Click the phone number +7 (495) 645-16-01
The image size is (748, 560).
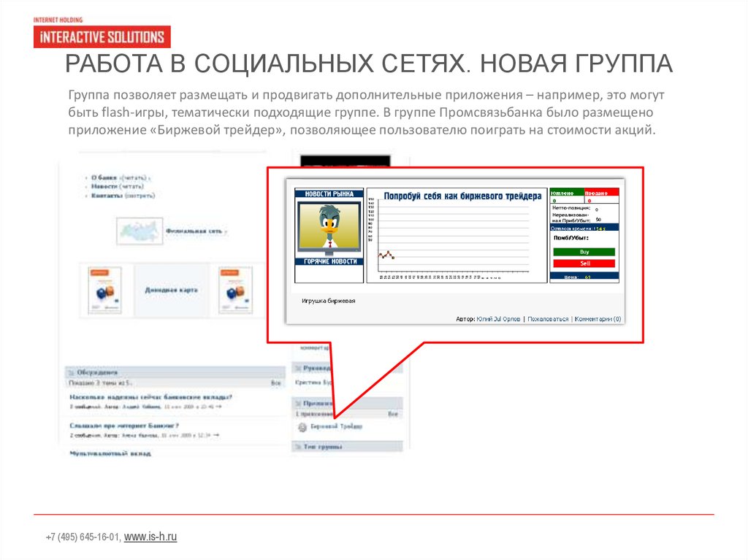(83, 537)
